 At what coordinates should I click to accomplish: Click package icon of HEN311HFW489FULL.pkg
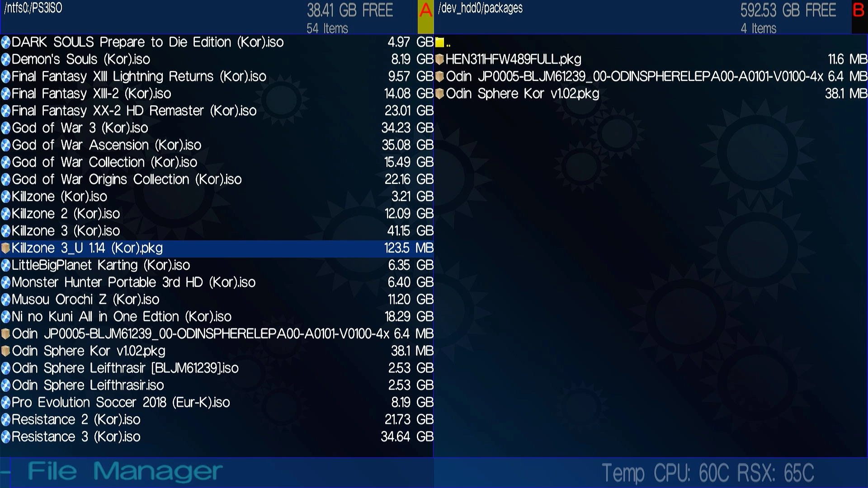click(440, 60)
